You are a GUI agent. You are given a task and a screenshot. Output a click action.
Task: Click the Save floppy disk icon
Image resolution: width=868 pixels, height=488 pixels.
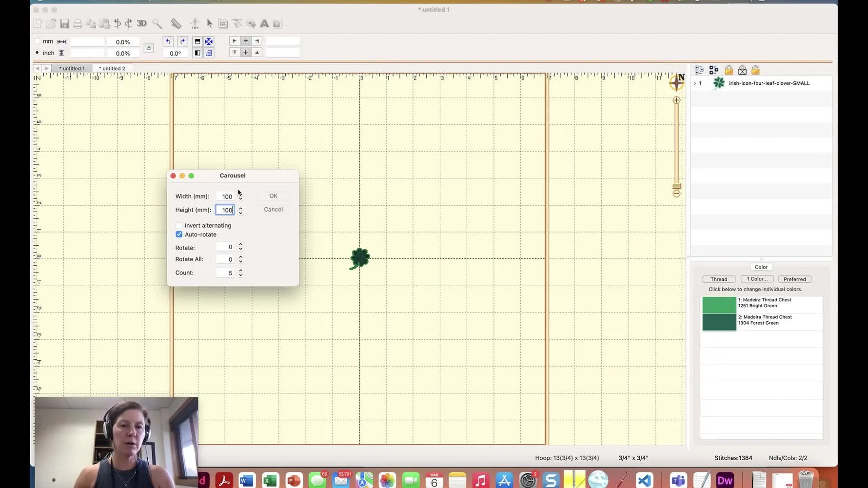coord(64,23)
